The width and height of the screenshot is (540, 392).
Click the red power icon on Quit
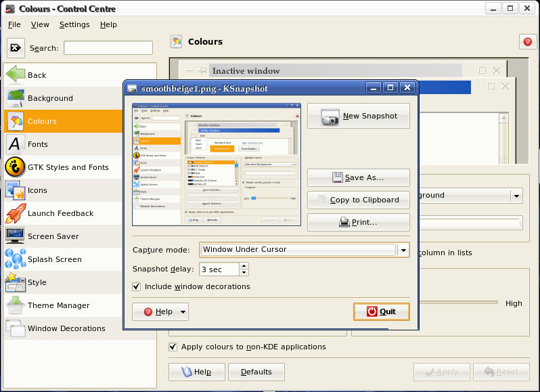(372, 311)
